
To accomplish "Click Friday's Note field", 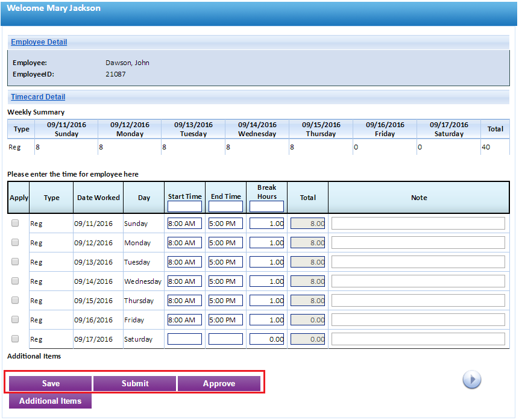I will [418, 320].
